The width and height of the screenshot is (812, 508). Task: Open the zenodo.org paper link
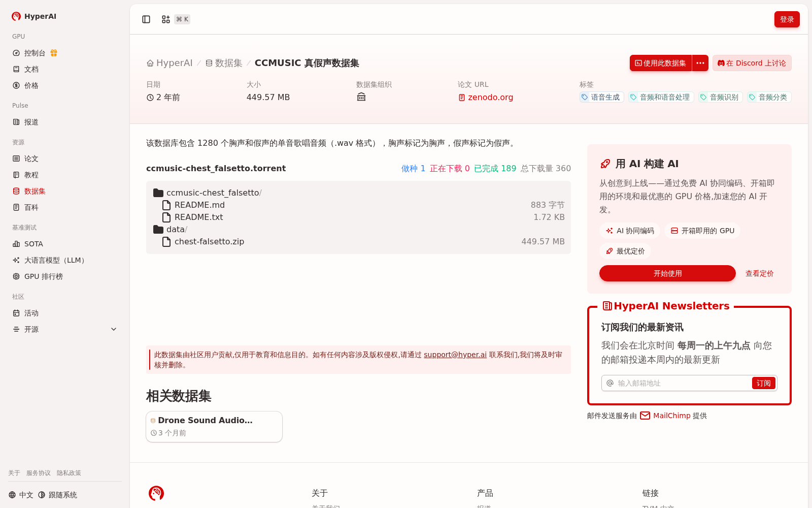point(486,97)
